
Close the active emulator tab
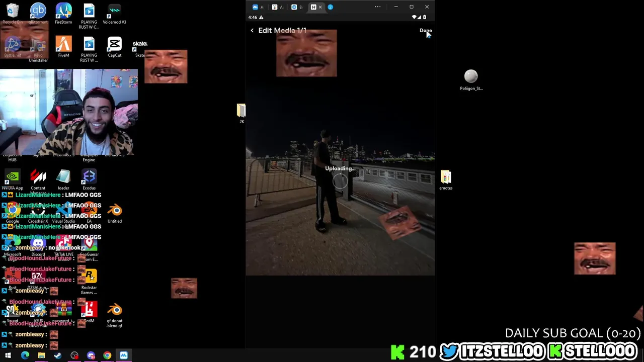(x=320, y=7)
